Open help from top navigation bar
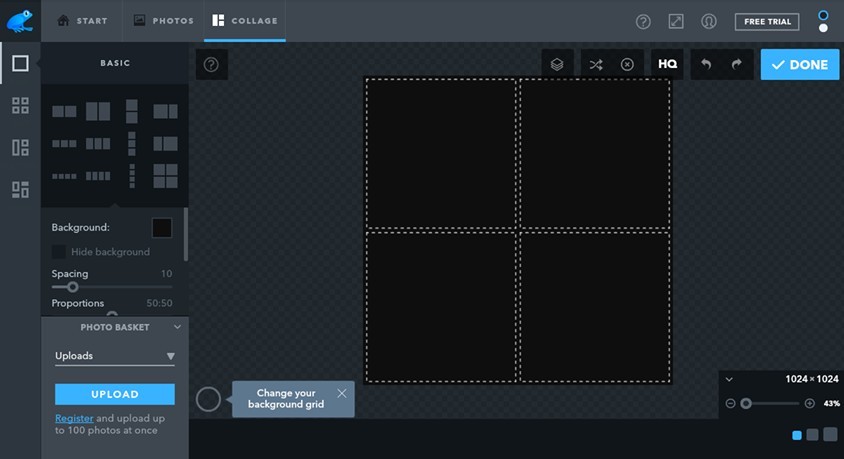844x459 pixels. [643, 22]
